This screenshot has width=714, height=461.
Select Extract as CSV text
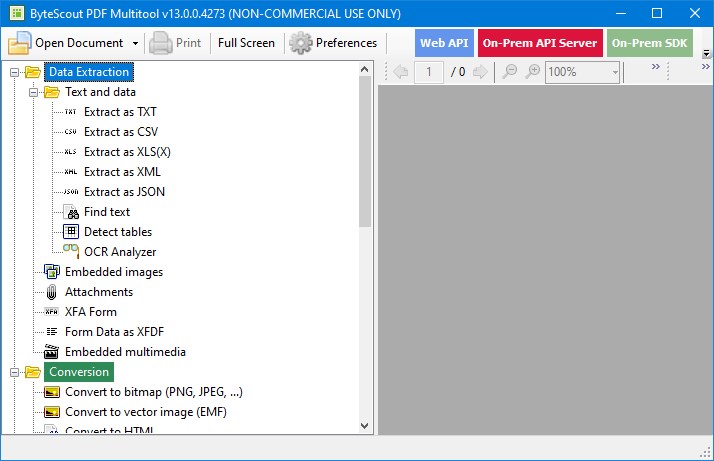121,132
